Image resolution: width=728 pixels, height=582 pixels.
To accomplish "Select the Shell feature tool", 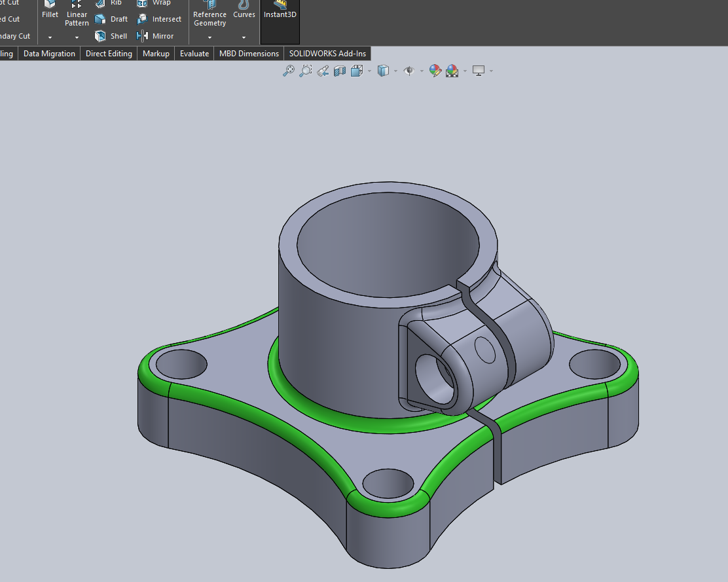I will 111,36.
